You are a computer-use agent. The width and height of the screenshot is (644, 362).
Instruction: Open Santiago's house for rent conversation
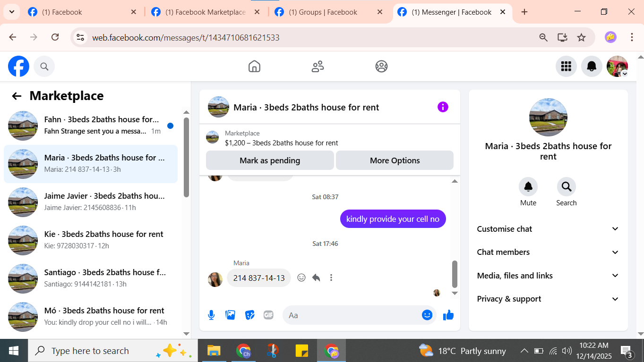(x=91, y=278)
